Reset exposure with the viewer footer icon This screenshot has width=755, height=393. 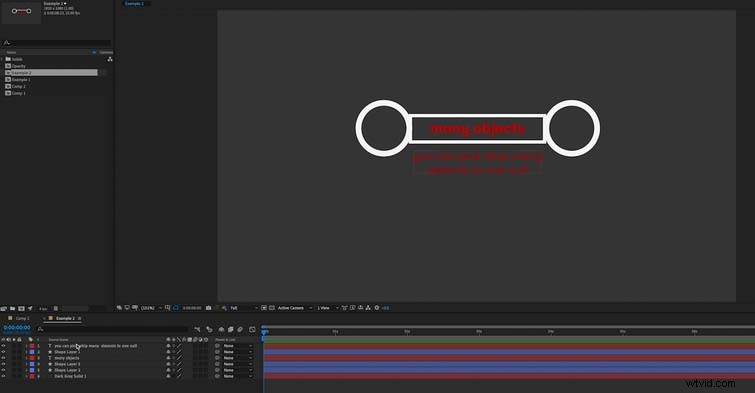(x=377, y=308)
